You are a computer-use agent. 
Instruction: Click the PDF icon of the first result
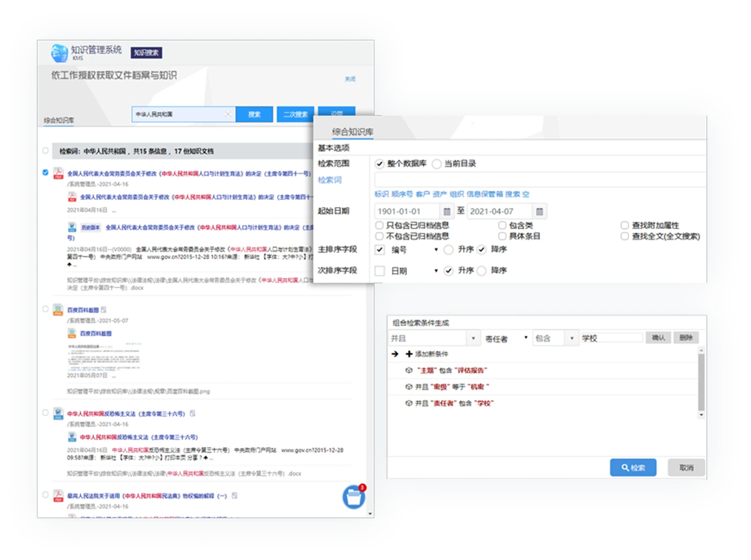tap(58, 173)
